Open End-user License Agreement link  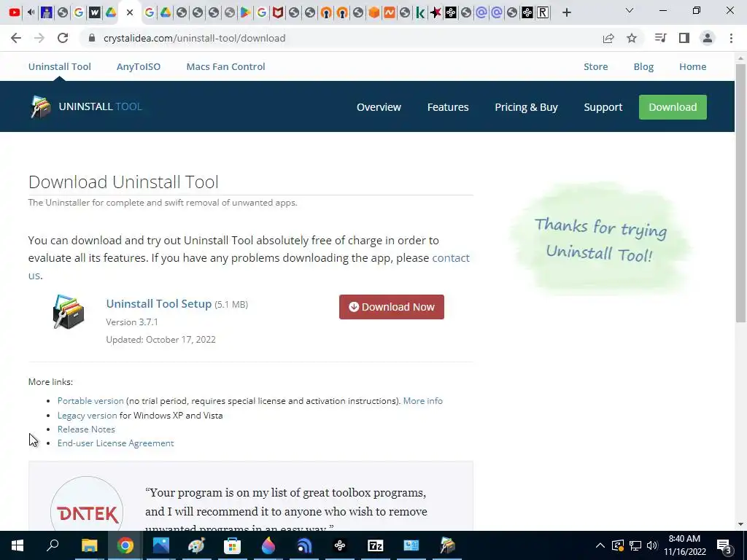tap(116, 443)
